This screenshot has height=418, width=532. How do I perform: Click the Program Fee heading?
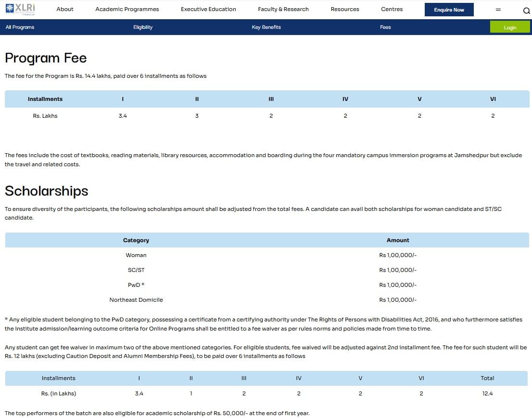(46, 58)
